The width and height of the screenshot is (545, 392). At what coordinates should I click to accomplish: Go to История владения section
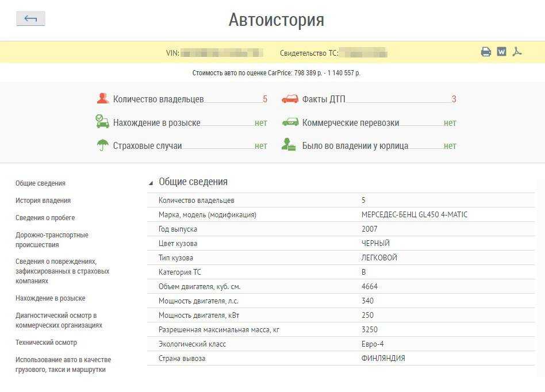pyautogui.click(x=43, y=201)
